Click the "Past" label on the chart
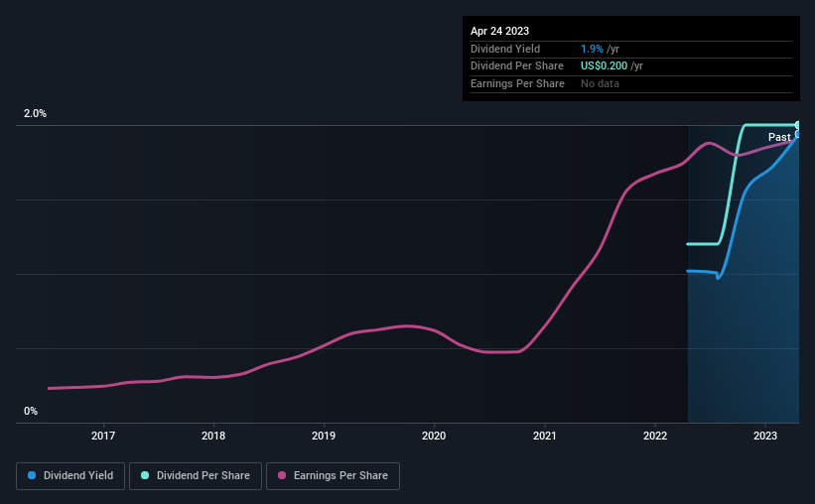Image resolution: width=815 pixels, height=504 pixels. (x=779, y=137)
